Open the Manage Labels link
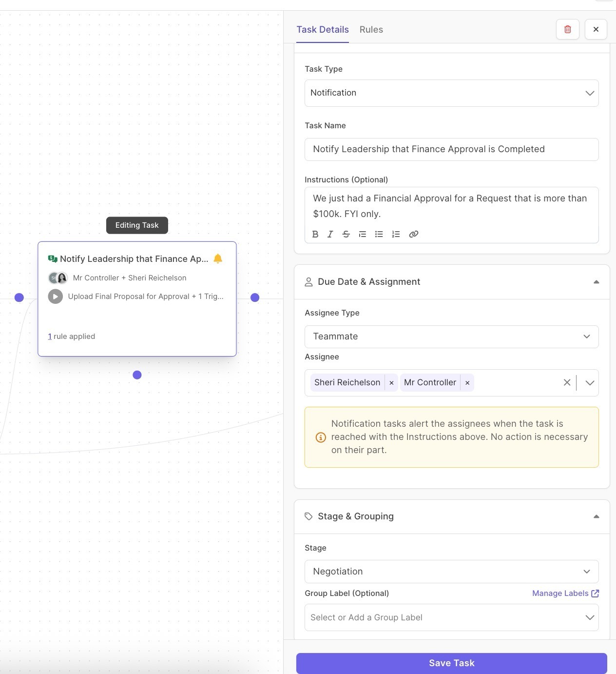The image size is (616, 674). [565, 594]
